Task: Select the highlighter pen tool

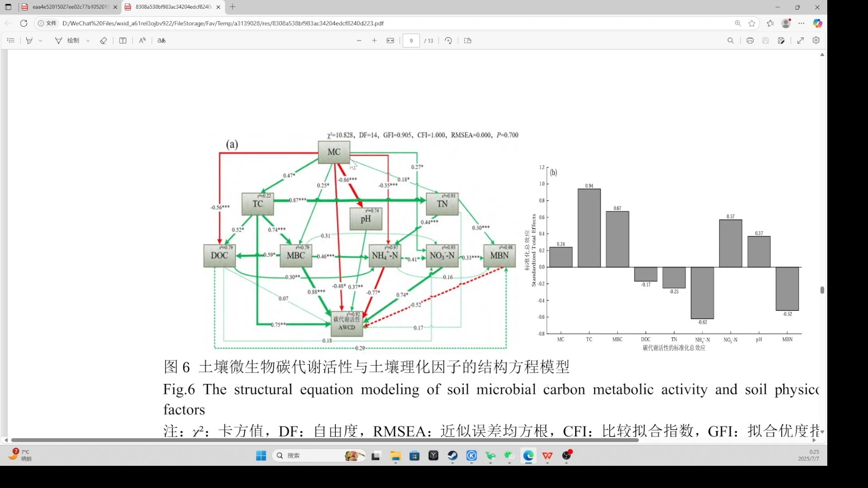Action: click(x=29, y=40)
